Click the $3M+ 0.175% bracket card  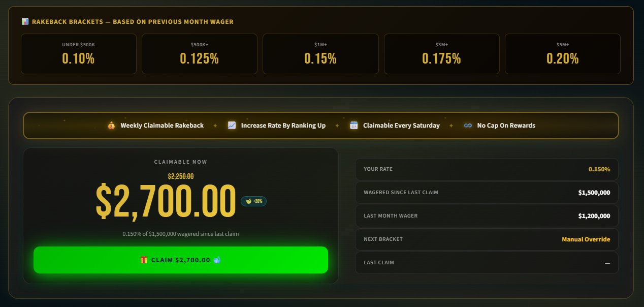pos(441,53)
